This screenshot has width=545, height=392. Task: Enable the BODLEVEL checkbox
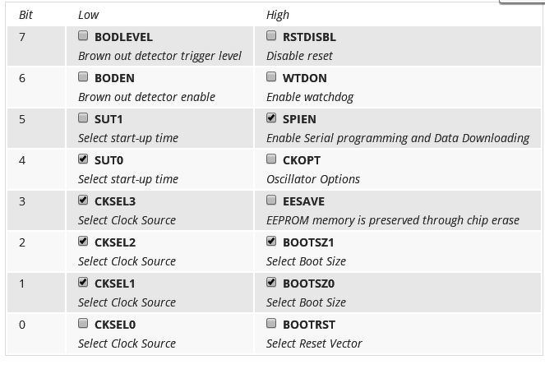(83, 36)
